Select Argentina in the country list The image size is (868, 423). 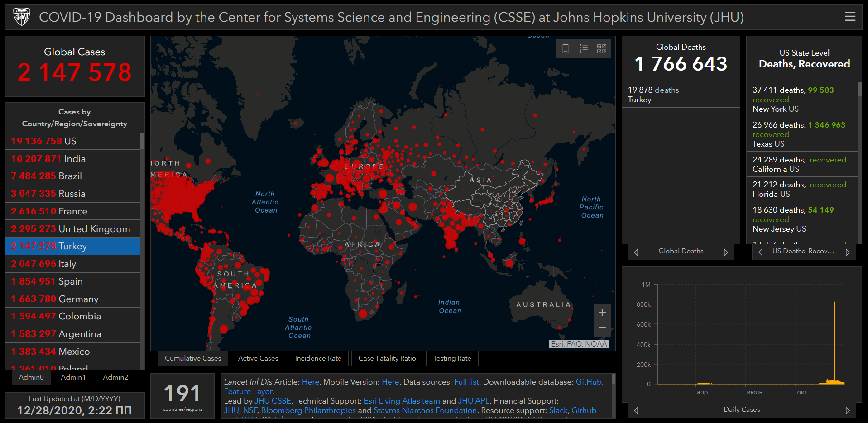click(x=72, y=334)
